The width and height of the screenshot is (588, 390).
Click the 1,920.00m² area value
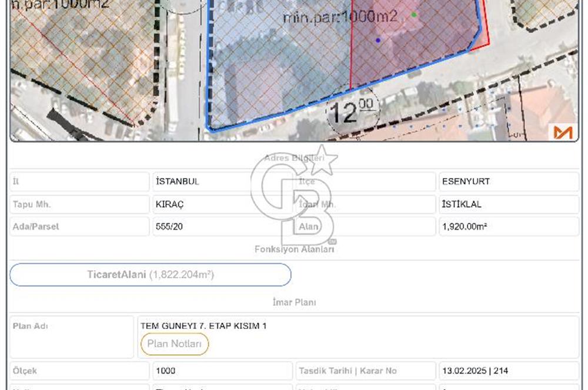click(x=464, y=226)
